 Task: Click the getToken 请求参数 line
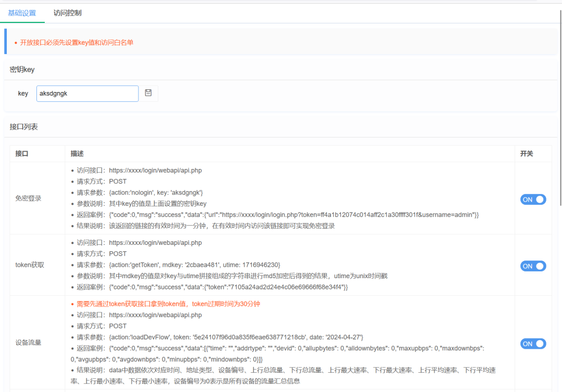pyautogui.click(x=178, y=265)
